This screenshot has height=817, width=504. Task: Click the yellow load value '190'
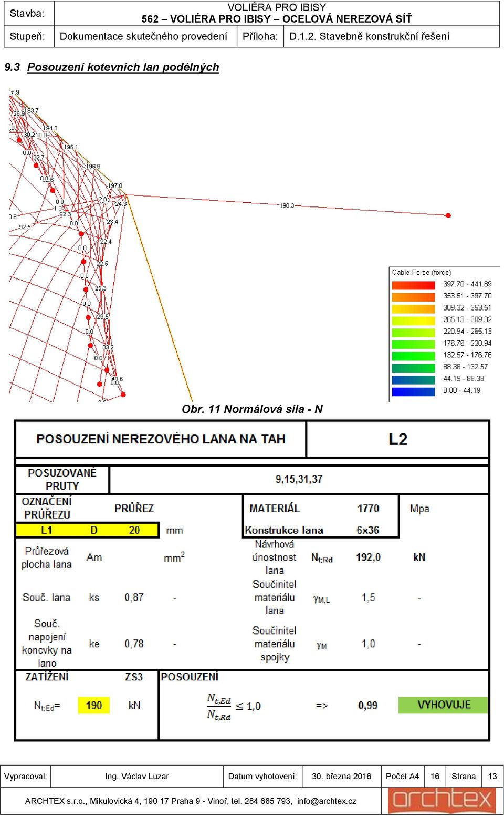(x=94, y=705)
